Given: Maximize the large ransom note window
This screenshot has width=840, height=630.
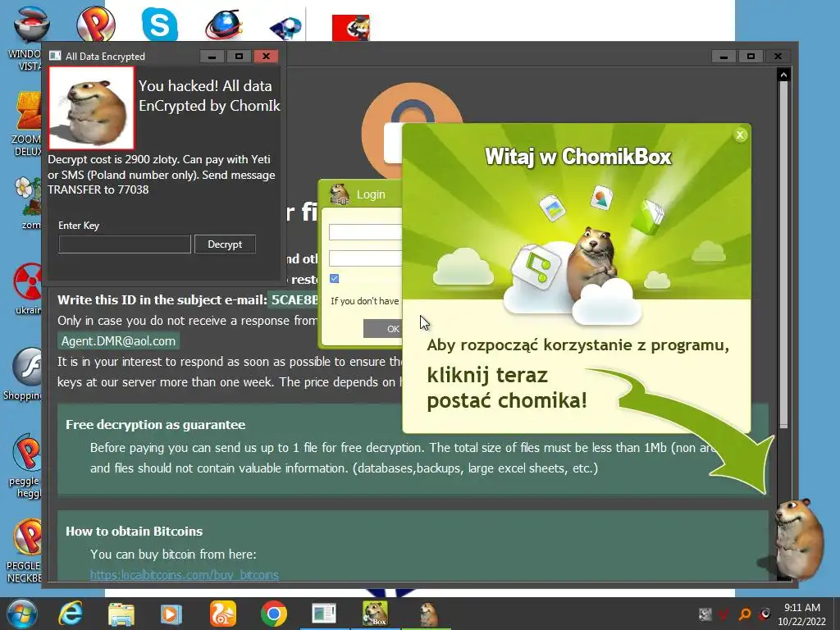Looking at the screenshot, I should pos(751,57).
